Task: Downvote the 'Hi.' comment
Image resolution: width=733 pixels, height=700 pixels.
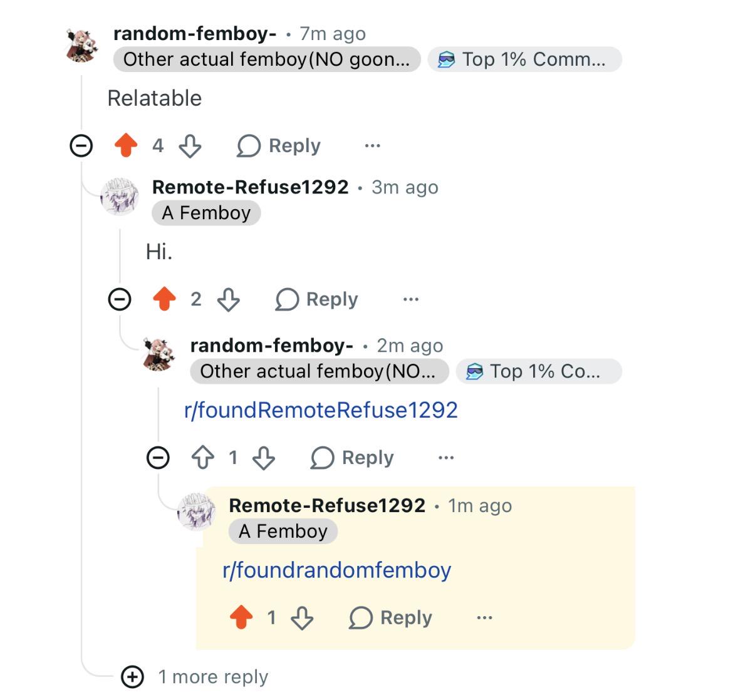Action: [229, 299]
